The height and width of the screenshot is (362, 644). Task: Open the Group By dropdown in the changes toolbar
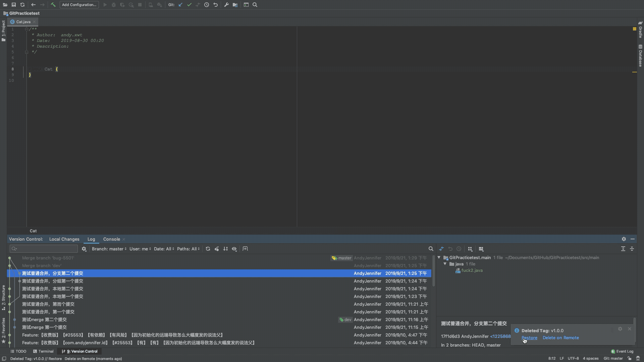pyautogui.click(x=470, y=249)
